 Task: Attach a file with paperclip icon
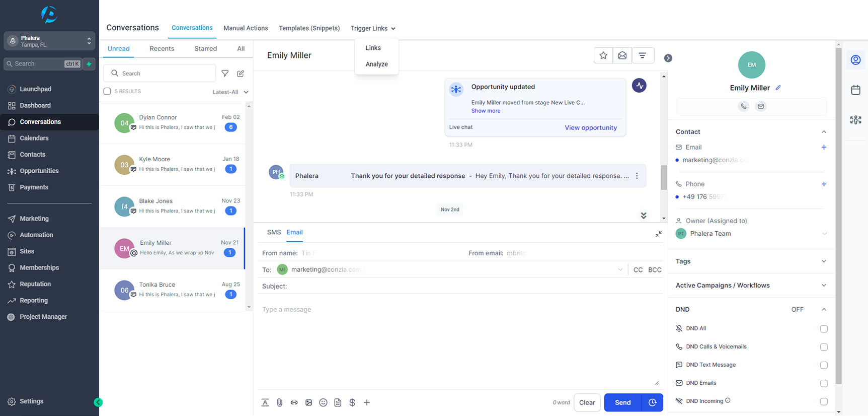click(x=280, y=402)
